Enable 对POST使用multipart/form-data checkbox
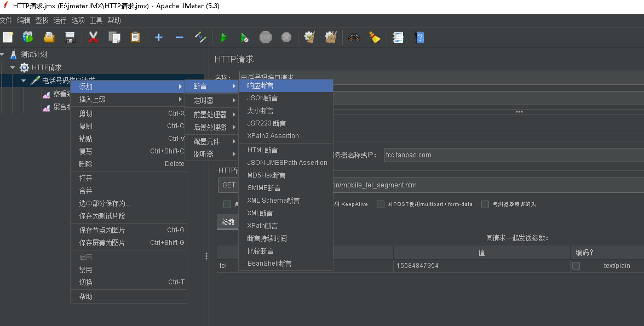 pyautogui.click(x=381, y=204)
